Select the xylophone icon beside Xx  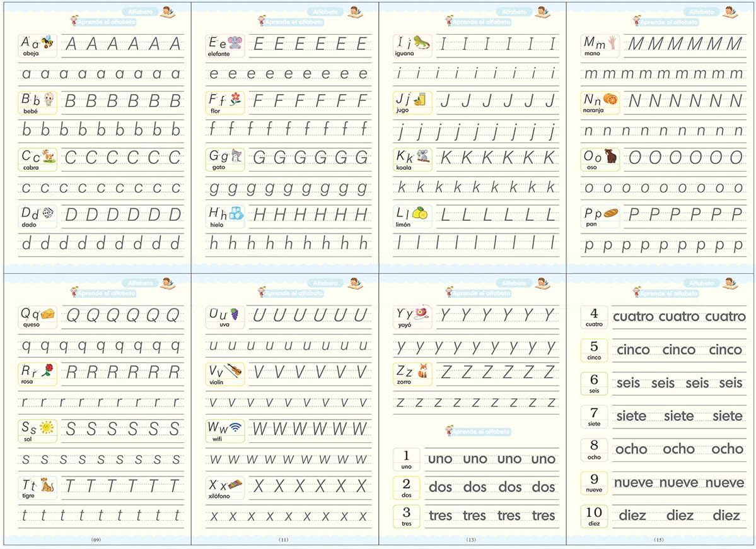[x=236, y=485]
